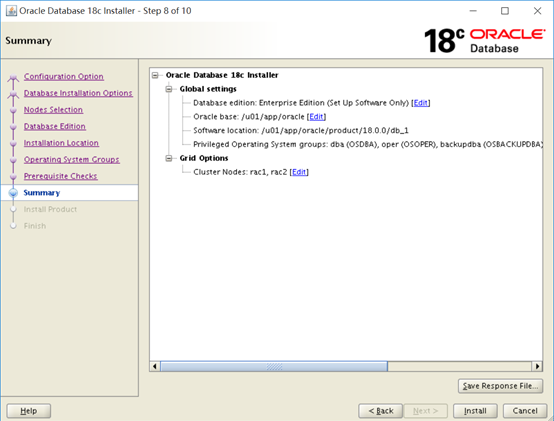Collapse the Global settings node
Viewport: 554px width, 421px height.
click(x=169, y=89)
